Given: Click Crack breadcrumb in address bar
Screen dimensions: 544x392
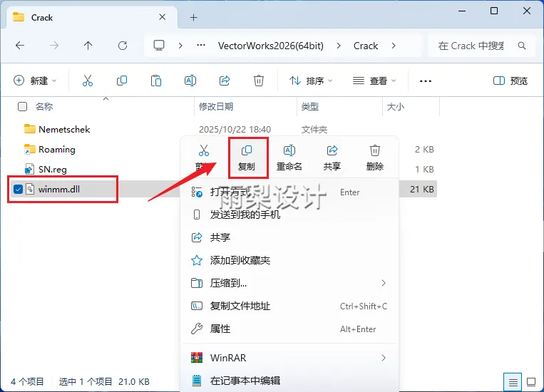Looking at the screenshot, I should point(365,46).
